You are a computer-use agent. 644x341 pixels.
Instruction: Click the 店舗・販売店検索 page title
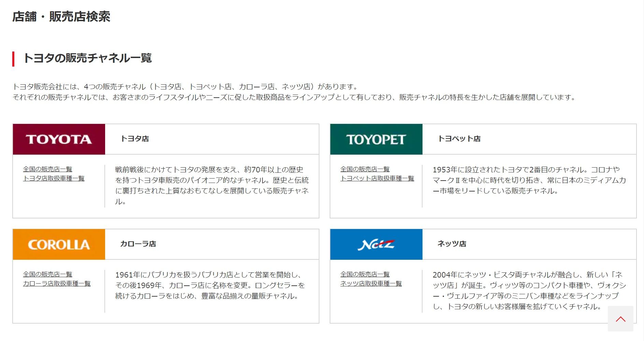coord(61,17)
